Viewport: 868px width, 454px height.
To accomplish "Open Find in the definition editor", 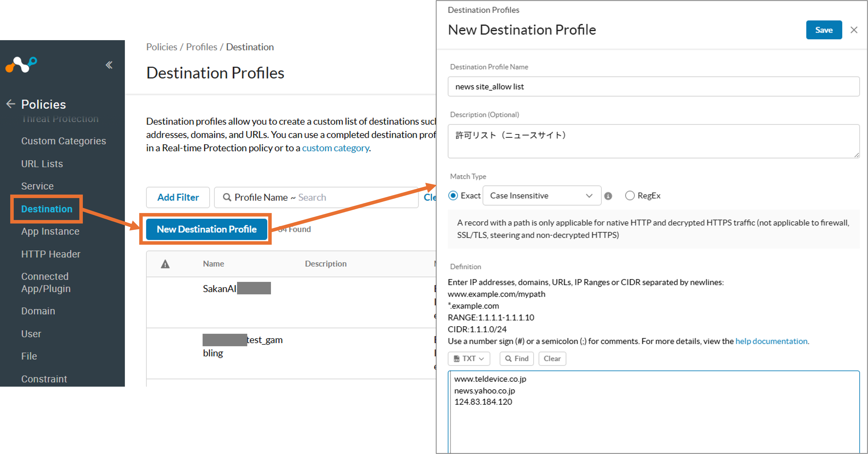I will [x=516, y=358].
